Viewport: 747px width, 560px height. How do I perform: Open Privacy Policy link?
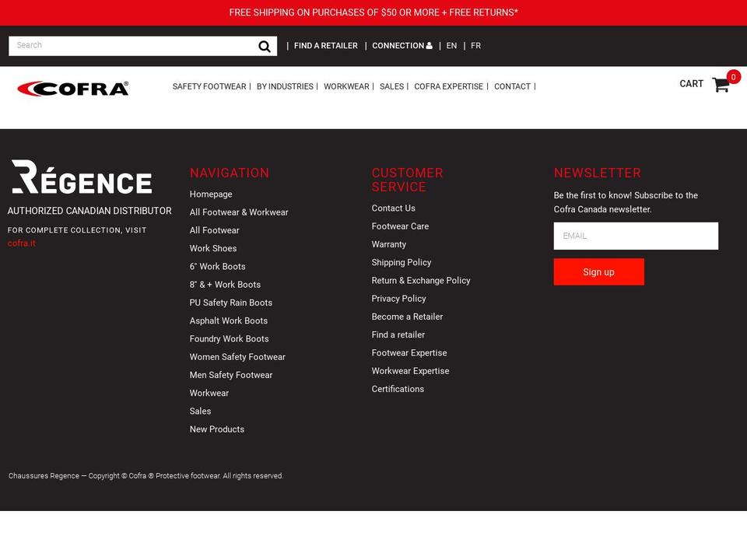[x=398, y=299]
